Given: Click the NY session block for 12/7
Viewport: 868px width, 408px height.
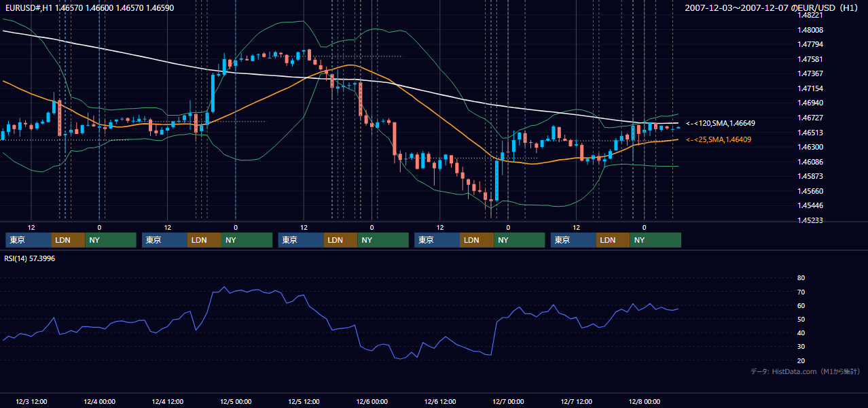Looking at the screenshot, I should (655, 240).
